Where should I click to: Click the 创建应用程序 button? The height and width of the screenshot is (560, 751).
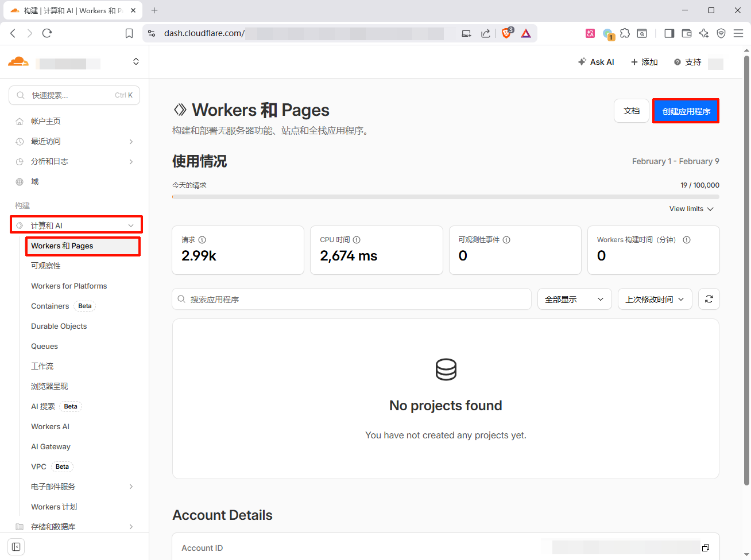point(686,111)
